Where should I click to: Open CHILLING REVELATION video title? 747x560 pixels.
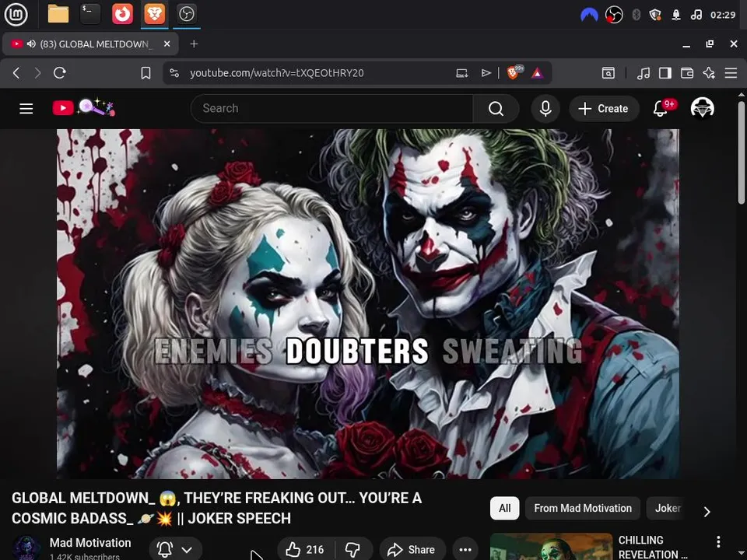pos(653,547)
